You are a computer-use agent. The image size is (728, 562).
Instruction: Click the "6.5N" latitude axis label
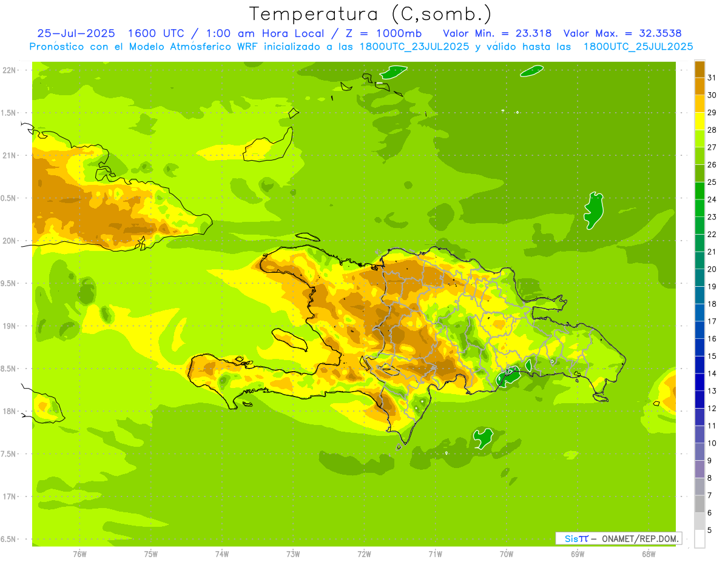point(9,539)
